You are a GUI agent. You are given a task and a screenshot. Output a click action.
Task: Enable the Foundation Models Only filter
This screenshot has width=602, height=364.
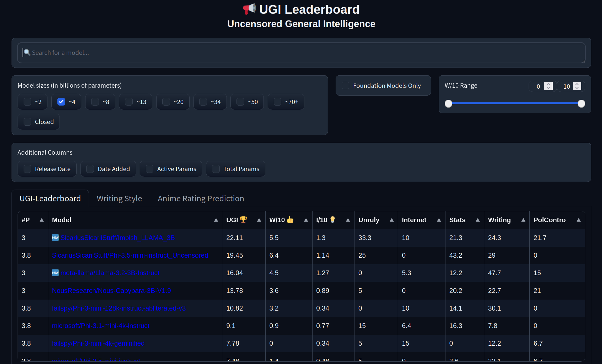(x=345, y=85)
